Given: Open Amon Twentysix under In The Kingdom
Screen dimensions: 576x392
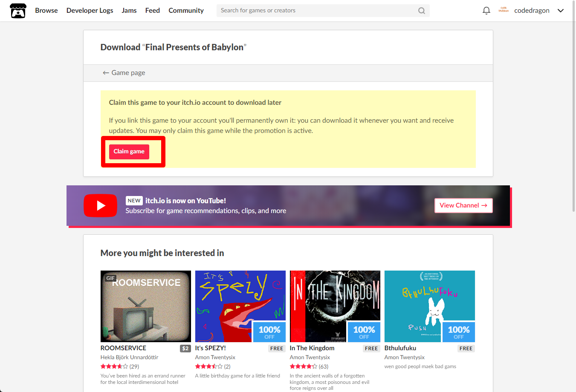Looking at the screenshot, I should pyautogui.click(x=310, y=357).
